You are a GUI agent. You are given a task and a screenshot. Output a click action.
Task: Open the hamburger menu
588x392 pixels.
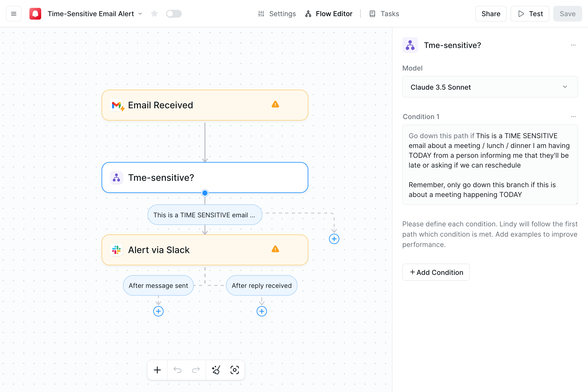(14, 14)
